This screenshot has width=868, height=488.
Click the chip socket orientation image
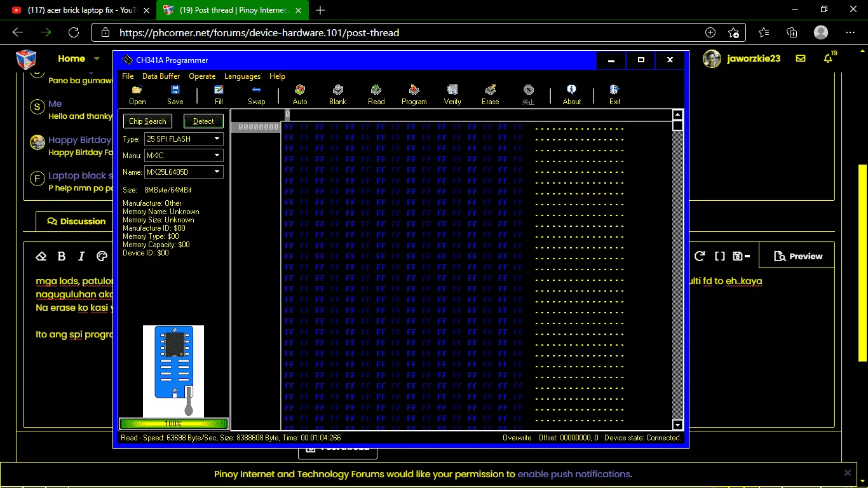click(173, 371)
